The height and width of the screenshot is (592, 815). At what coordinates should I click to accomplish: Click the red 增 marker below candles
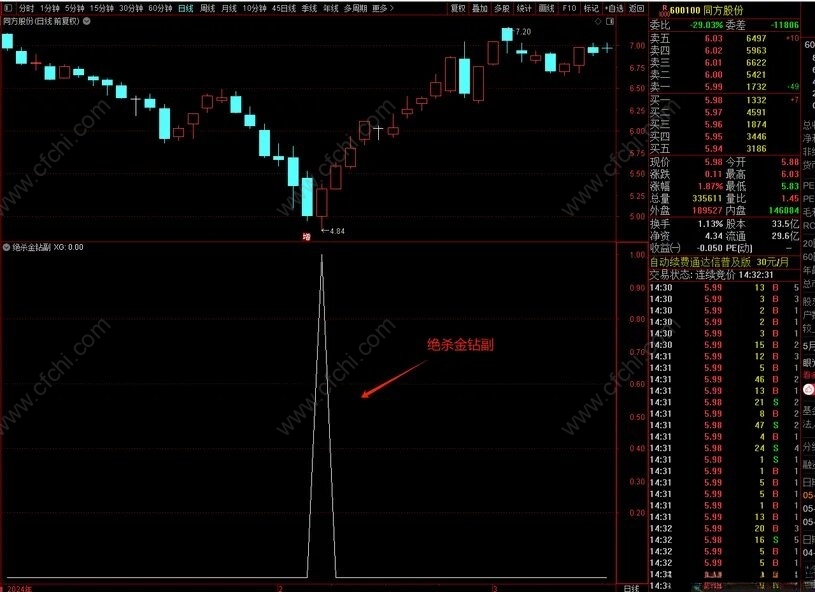(307, 237)
